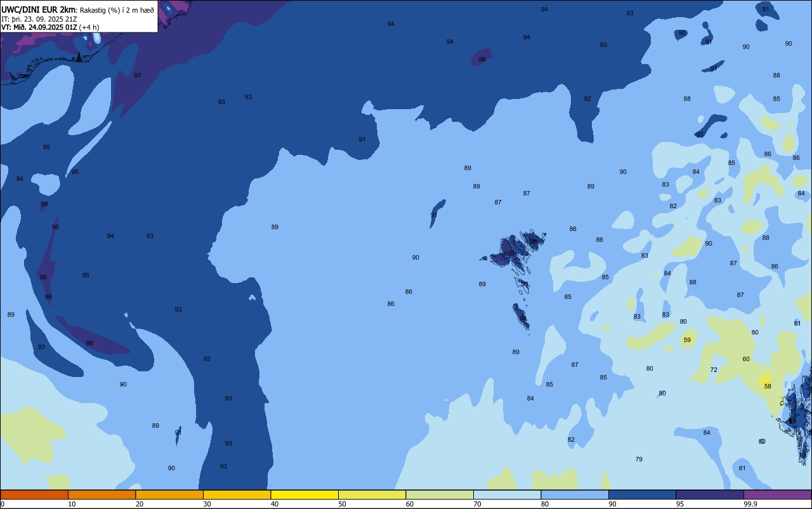Click the 60–70 pale green legend swatch
Screen dimensions: 812x509
tap(440, 494)
